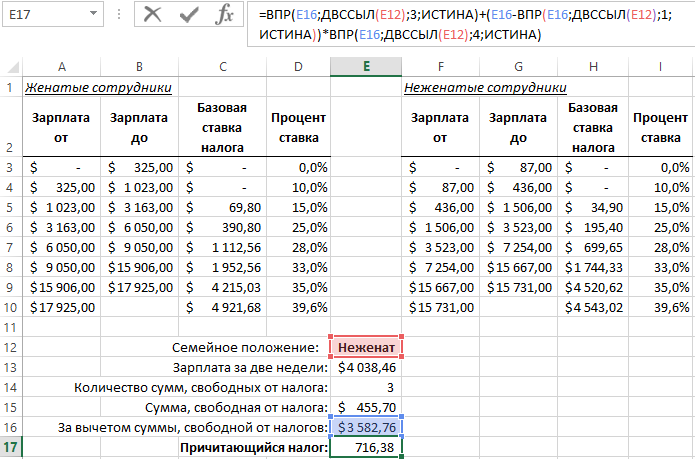Viewport: 695px width, 459px height.
Task: Select column E header
Action: [x=366, y=66]
